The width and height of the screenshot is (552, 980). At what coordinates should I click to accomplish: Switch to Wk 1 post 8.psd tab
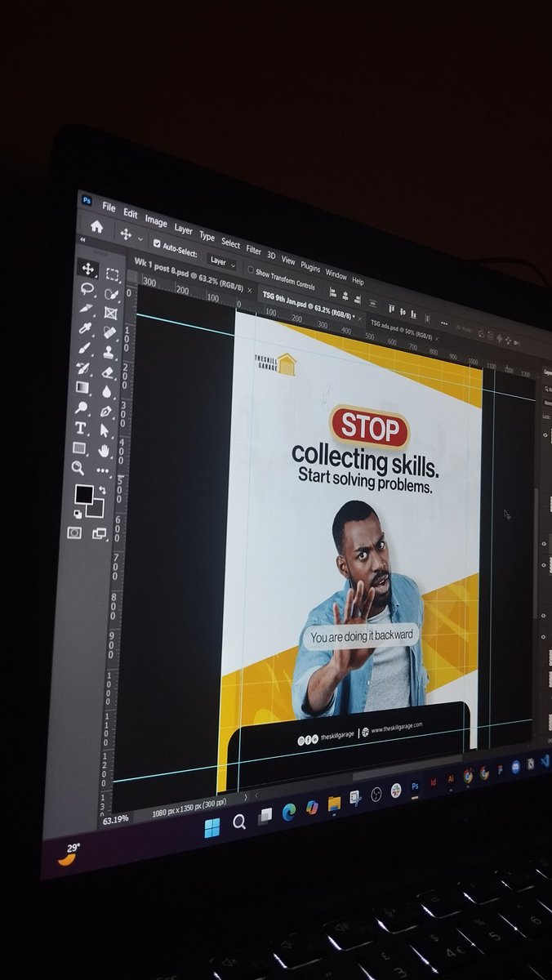pos(189,273)
